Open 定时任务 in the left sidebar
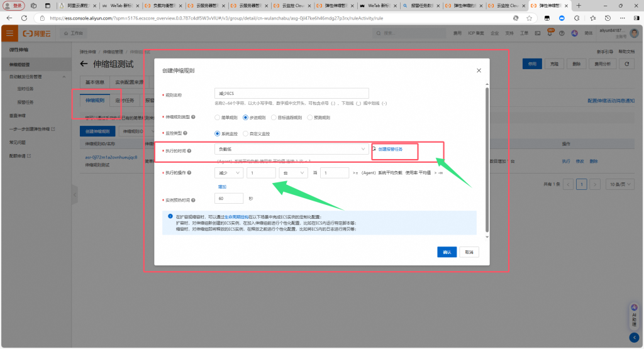Image resolution: width=644 pixels, height=349 pixels. pyautogui.click(x=26, y=89)
